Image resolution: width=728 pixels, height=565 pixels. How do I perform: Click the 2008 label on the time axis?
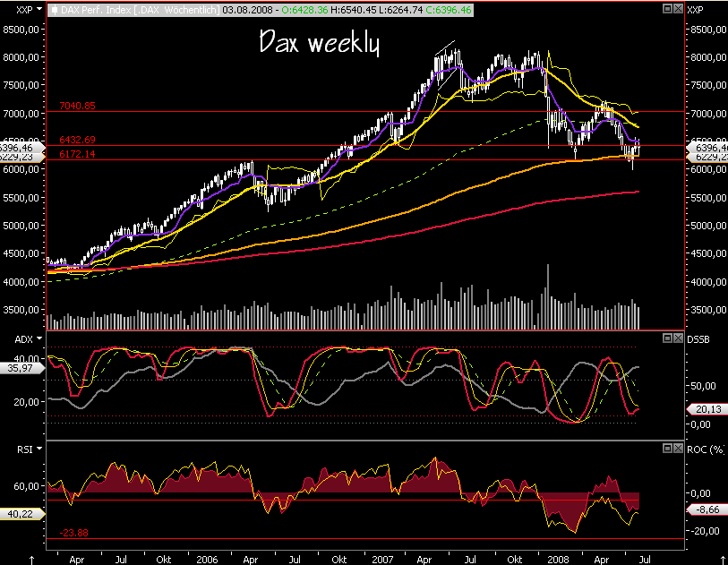click(x=558, y=560)
